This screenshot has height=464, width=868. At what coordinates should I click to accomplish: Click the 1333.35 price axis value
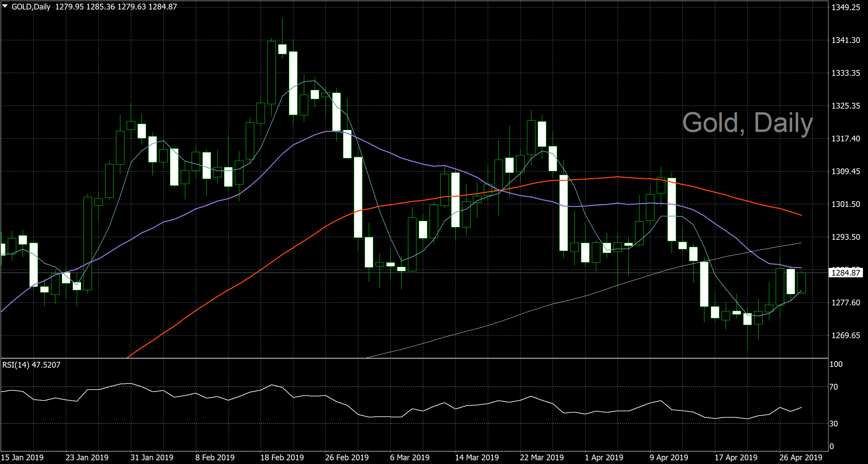coord(846,73)
